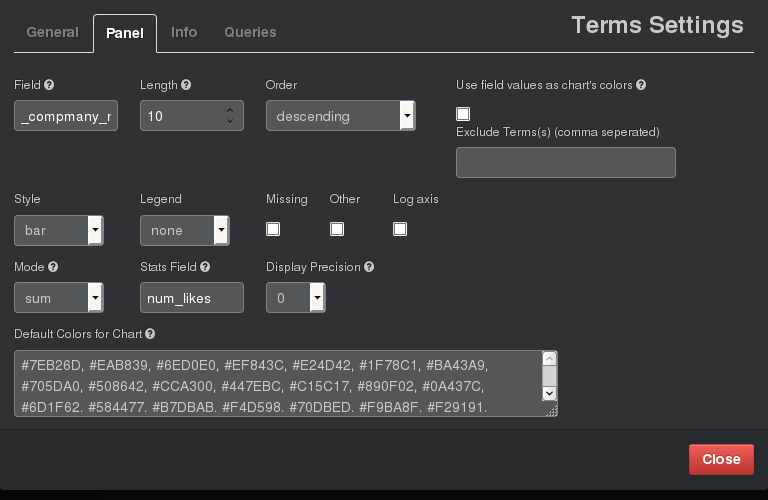Open the Queries tab

click(x=250, y=32)
